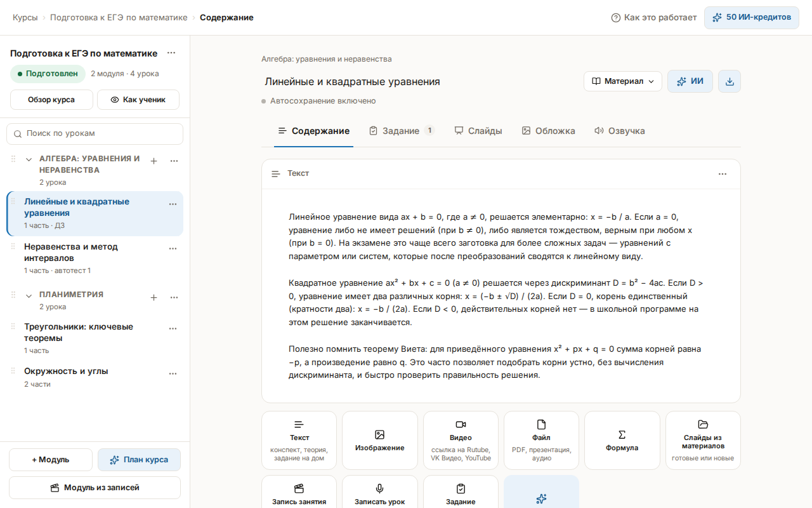The width and height of the screenshot is (812, 508).
Task: Open the Слайды tab
Action: [478, 131]
